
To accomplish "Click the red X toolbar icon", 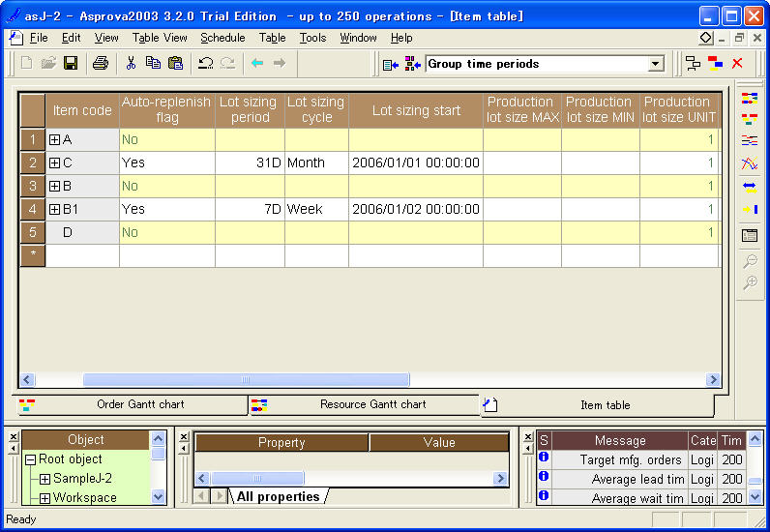I will pos(737,64).
